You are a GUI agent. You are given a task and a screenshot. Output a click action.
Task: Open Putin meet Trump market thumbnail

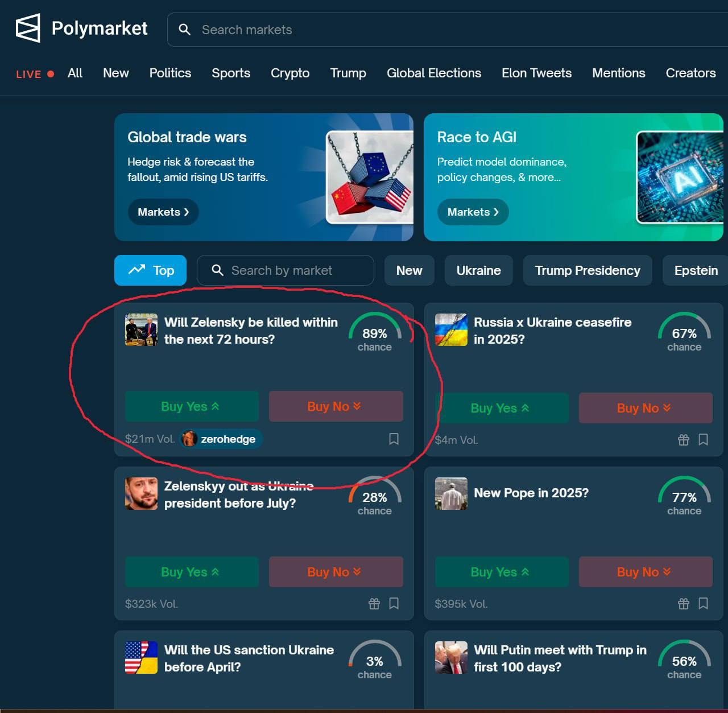[x=451, y=657]
